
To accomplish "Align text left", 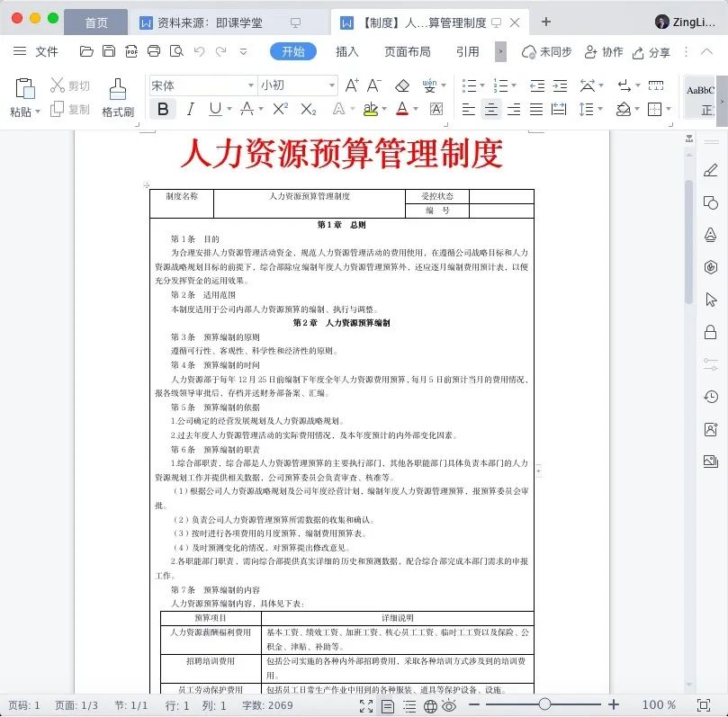I will 469,110.
